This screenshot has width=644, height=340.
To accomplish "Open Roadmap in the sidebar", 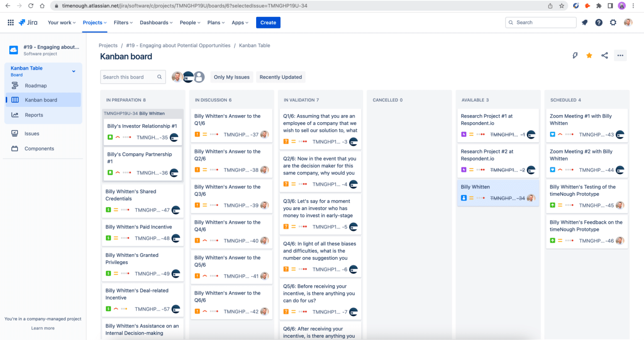I will tap(36, 86).
